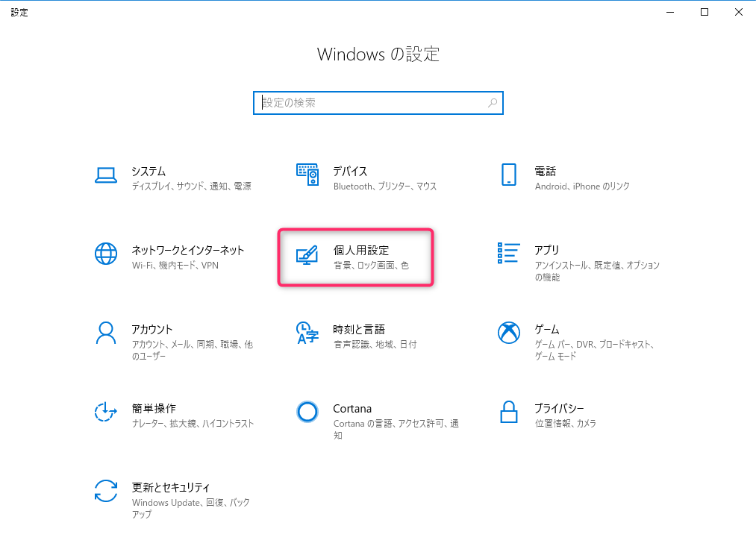Close the 設定 window

click(x=739, y=12)
